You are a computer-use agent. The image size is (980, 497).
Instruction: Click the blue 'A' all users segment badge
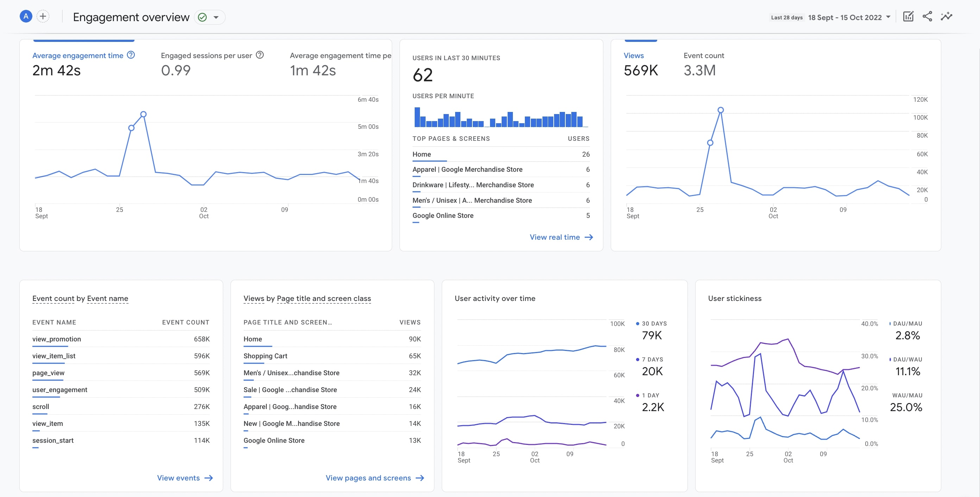pos(25,16)
